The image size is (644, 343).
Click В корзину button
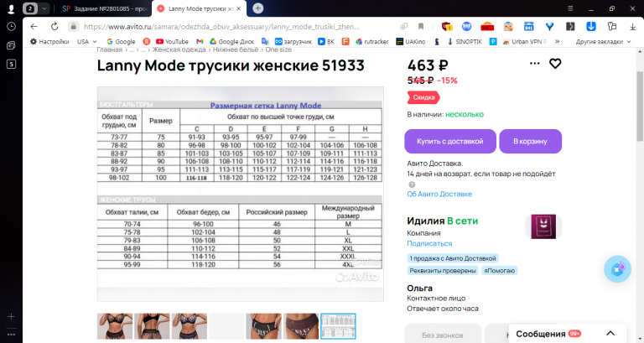530,141
